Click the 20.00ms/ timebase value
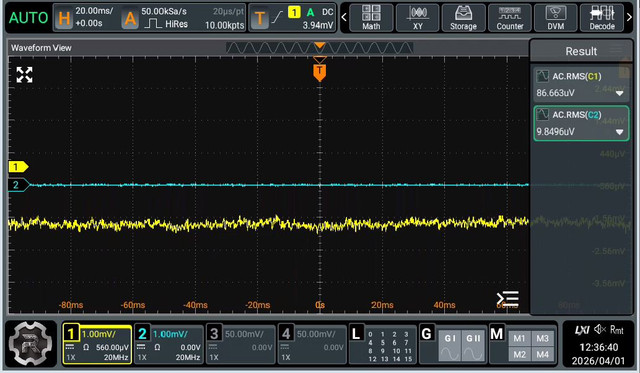640x373 pixels. 94,11
